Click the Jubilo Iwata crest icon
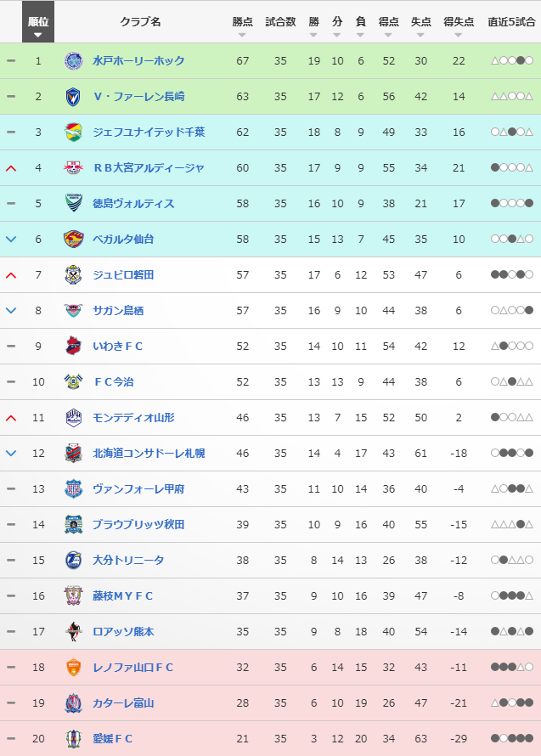This screenshot has width=541, height=756. 74,275
